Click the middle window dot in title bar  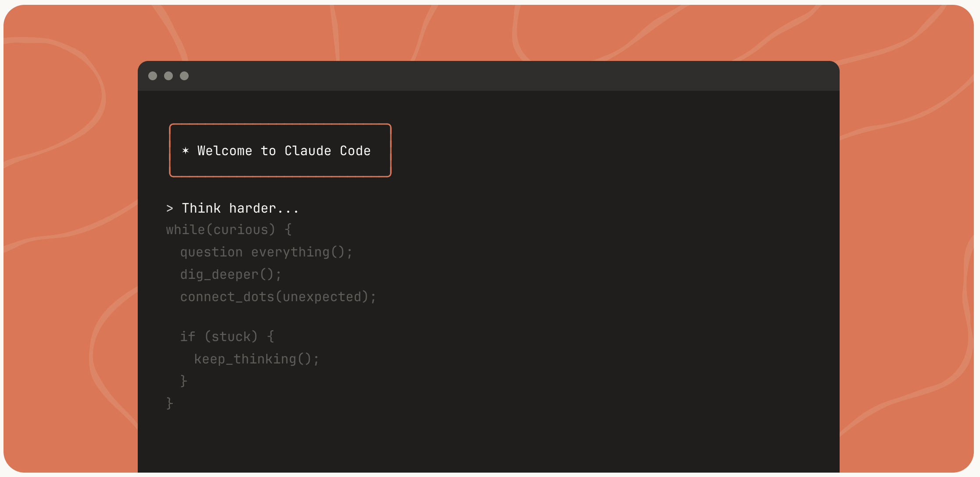tap(168, 76)
